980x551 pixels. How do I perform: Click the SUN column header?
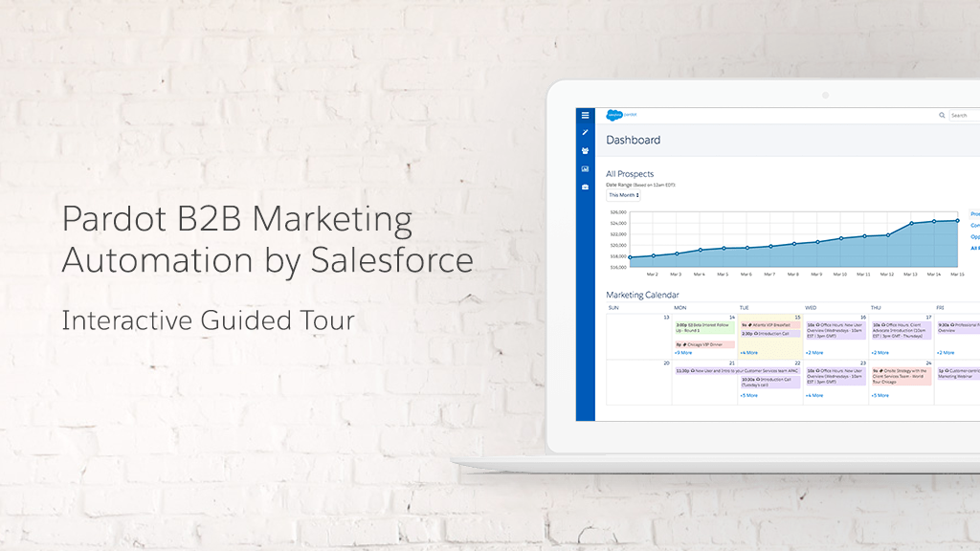point(613,308)
